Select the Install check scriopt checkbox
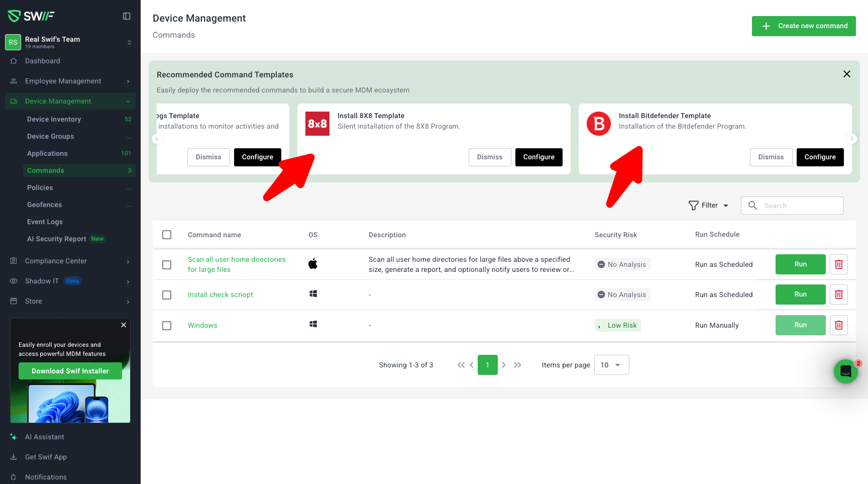Image resolution: width=868 pixels, height=484 pixels. tap(167, 295)
